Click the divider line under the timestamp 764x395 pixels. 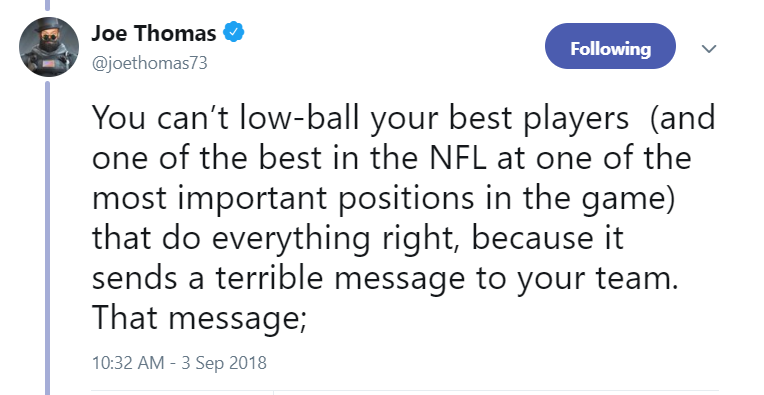point(404,391)
